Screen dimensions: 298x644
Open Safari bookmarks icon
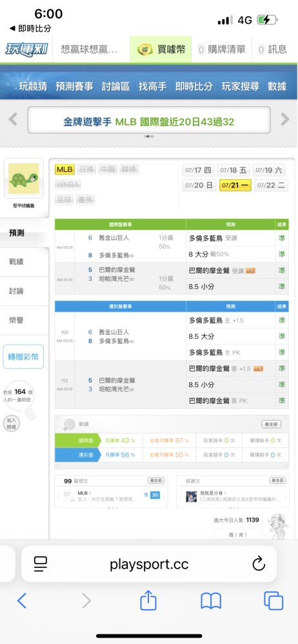pyautogui.click(x=211, y=601)
